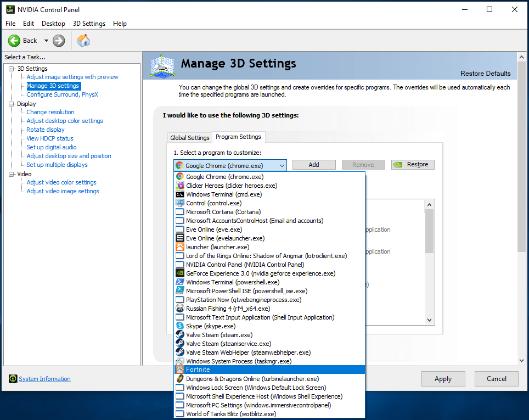529x420 pixels.
Task: Select Windows Lock Screen entry
Action: click(x=269, y=387)
